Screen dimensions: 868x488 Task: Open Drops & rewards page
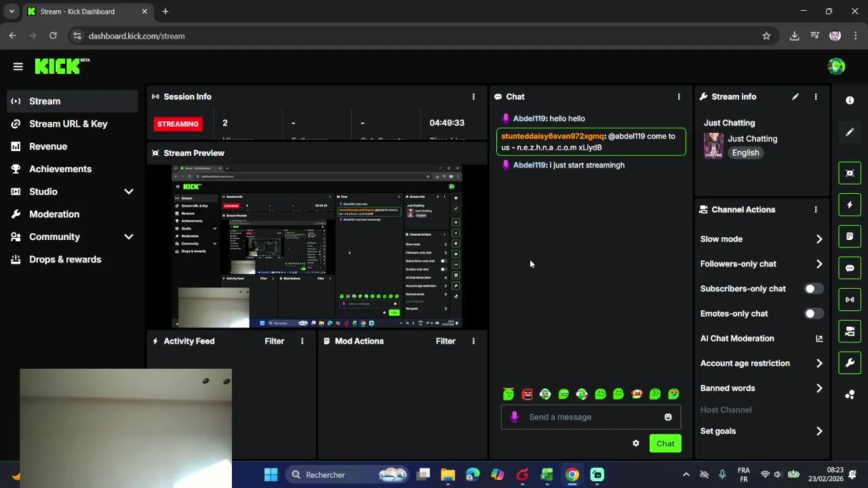pyautogui.click(x=72, y=260)
